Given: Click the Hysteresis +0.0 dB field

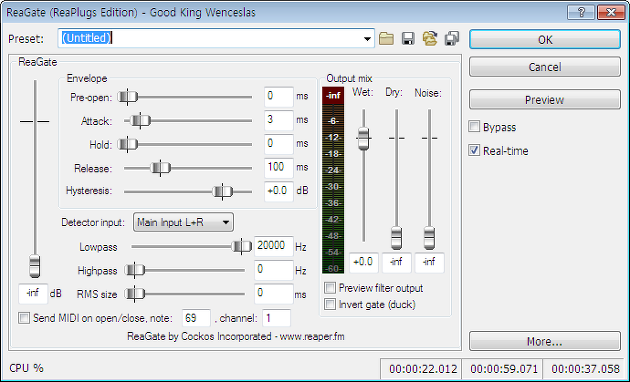Looking at the screenshot, I should (279, 191).
